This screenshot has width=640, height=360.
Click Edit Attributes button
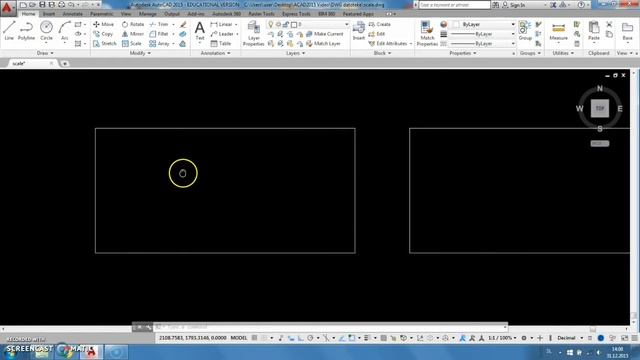click(390, 43)
